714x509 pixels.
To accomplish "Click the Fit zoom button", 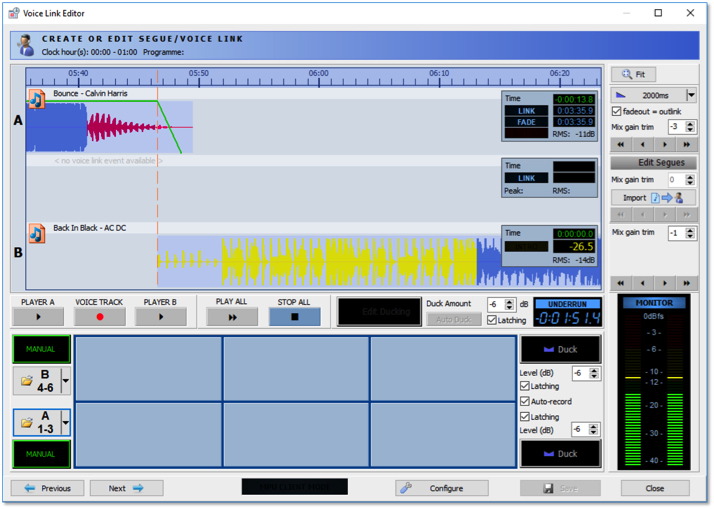I will tap(633, 74).
